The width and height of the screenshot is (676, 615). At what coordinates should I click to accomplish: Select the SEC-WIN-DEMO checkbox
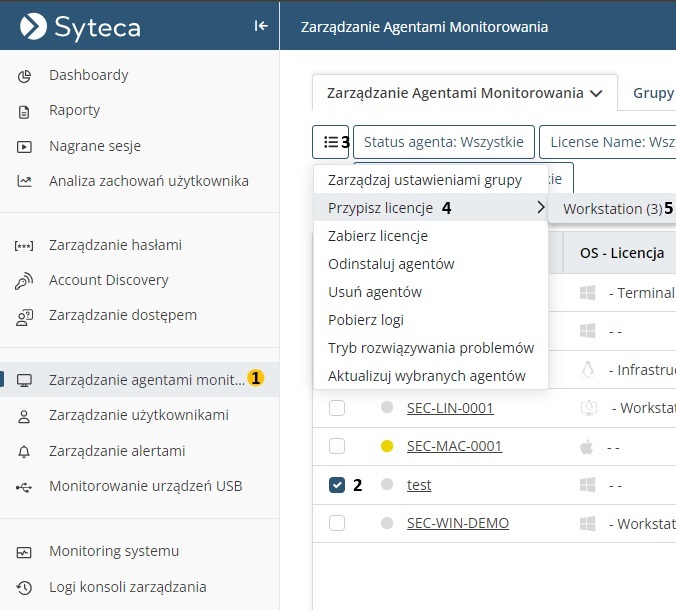pos(337,523)
